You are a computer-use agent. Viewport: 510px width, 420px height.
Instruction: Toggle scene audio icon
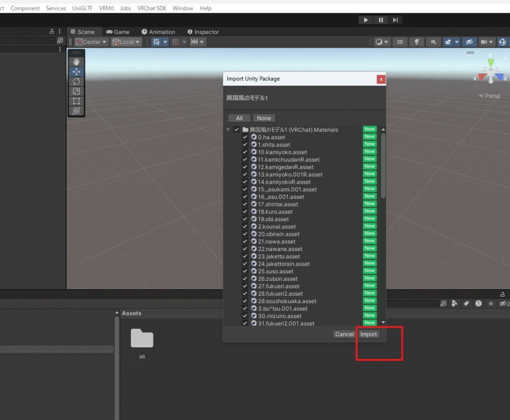tap(434, 42)
